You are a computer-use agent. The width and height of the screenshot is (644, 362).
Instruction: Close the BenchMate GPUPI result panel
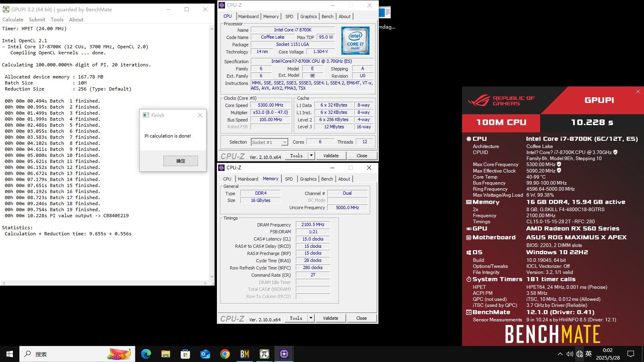point(638,92)
